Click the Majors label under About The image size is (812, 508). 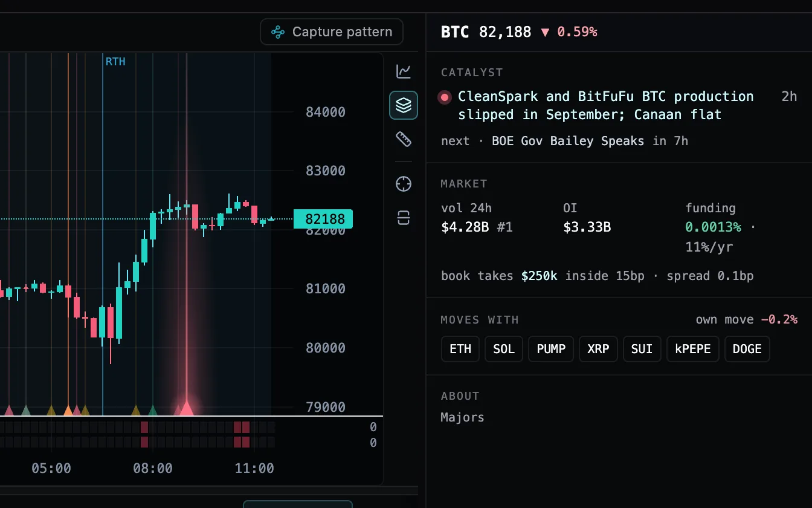pyautogui.click(x=463, y=417)
